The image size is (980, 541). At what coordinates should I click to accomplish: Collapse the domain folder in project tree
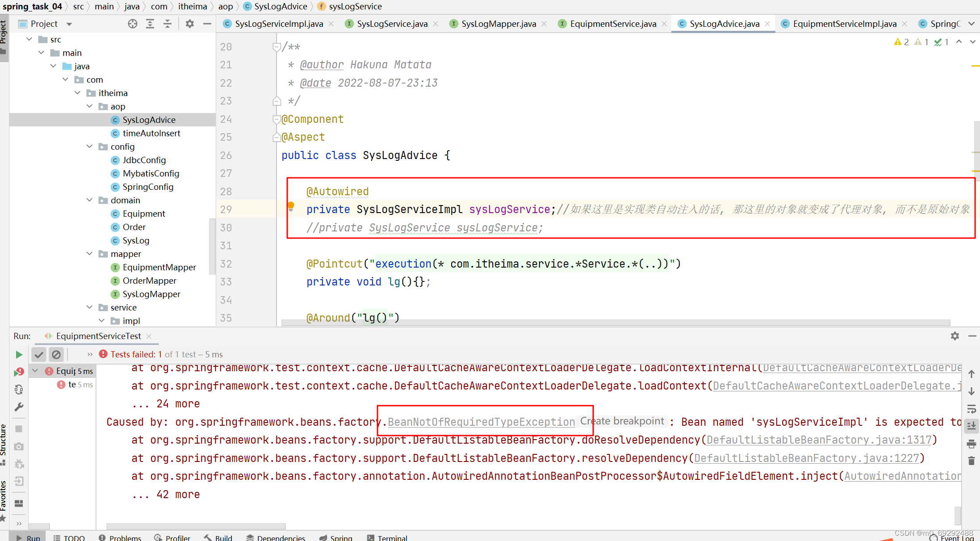pyautogui.click(x=89, y=200)
